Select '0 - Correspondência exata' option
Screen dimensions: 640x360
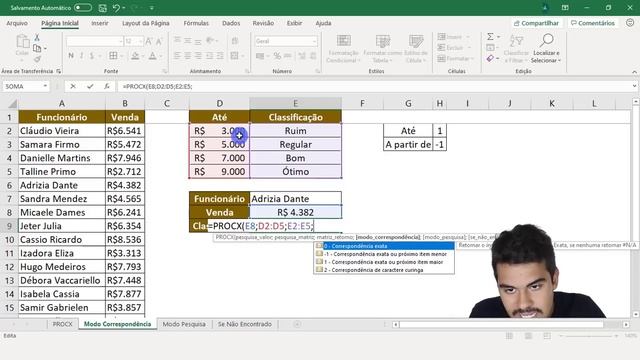click(384, 246)
